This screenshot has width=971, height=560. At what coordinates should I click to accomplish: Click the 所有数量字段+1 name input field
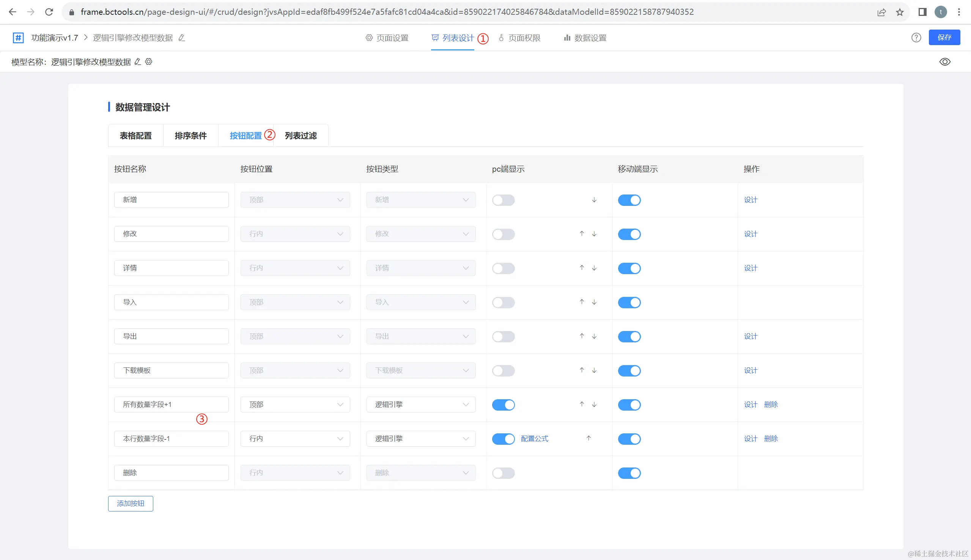click(x=171, y=405)
